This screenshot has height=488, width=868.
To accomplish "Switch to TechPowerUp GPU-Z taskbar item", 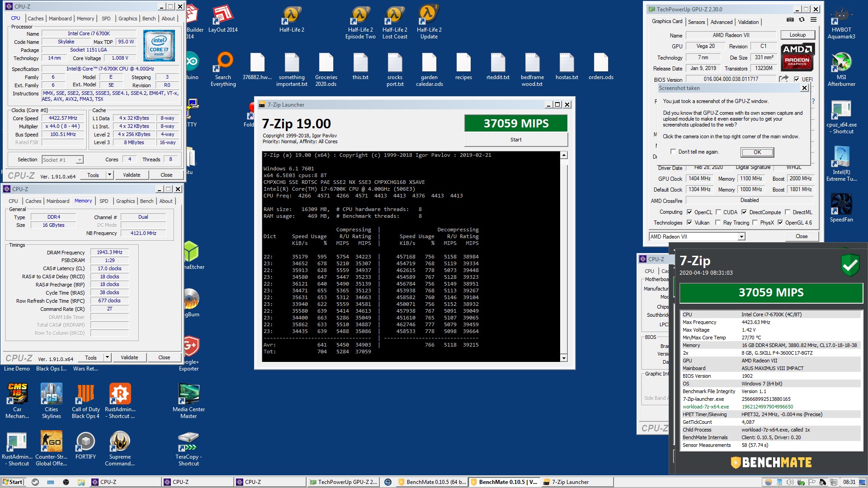I will click(343, 482).
